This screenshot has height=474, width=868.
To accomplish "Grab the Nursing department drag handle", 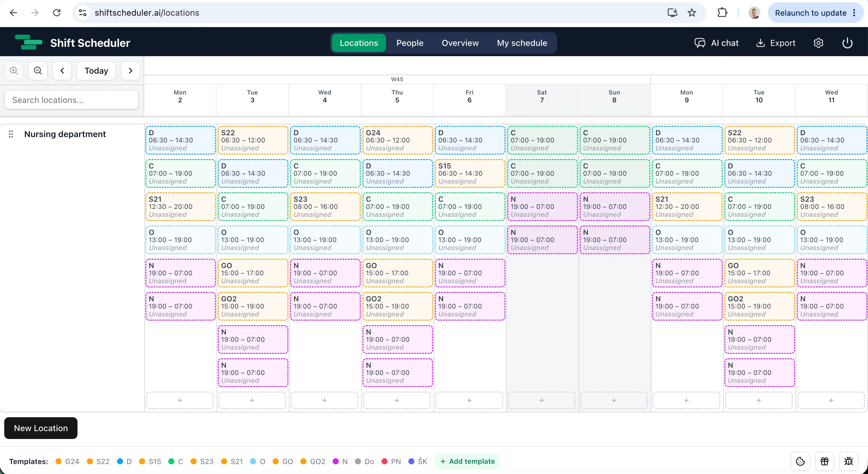I will click(11, 134).
